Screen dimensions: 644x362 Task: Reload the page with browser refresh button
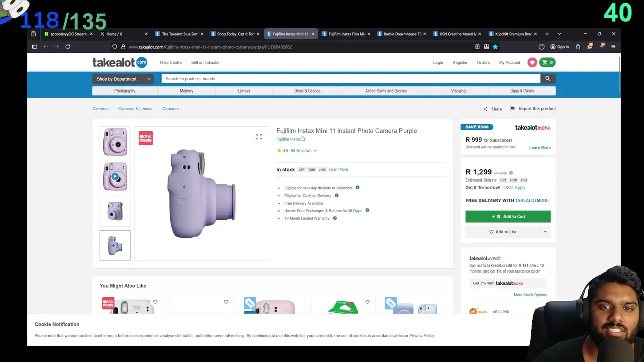[x=68, y=47]
